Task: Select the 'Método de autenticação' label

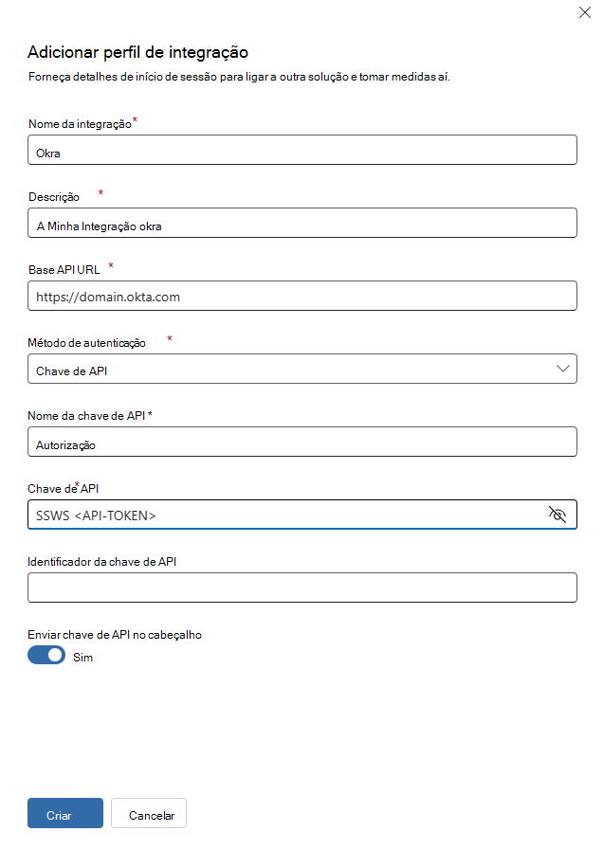Action: pos(87,343)
